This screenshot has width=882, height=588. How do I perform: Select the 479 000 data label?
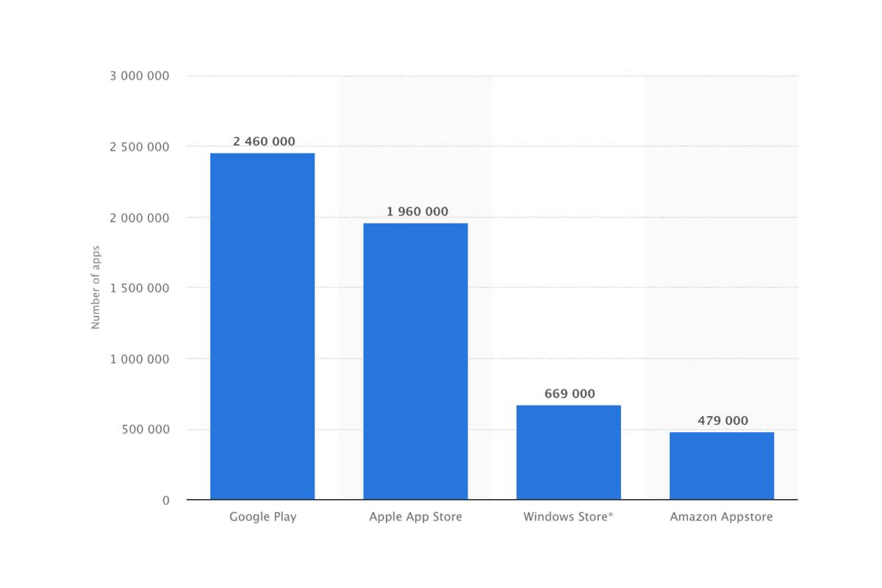[x=723, y=420]
